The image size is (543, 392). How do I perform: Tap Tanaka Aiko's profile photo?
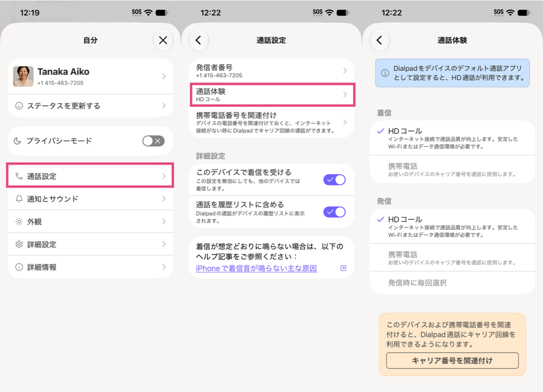[23, 76]
